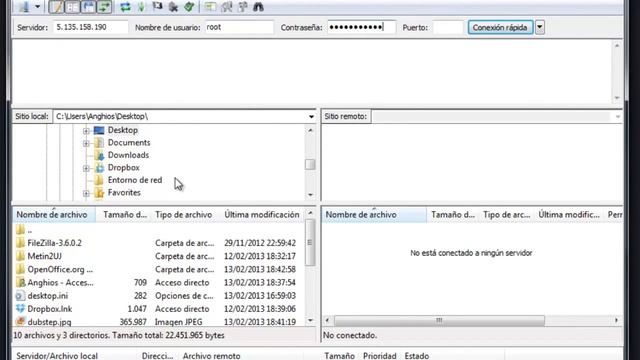
Task: Sort remote list by Última modific... column
Action: tap(569, 215)
